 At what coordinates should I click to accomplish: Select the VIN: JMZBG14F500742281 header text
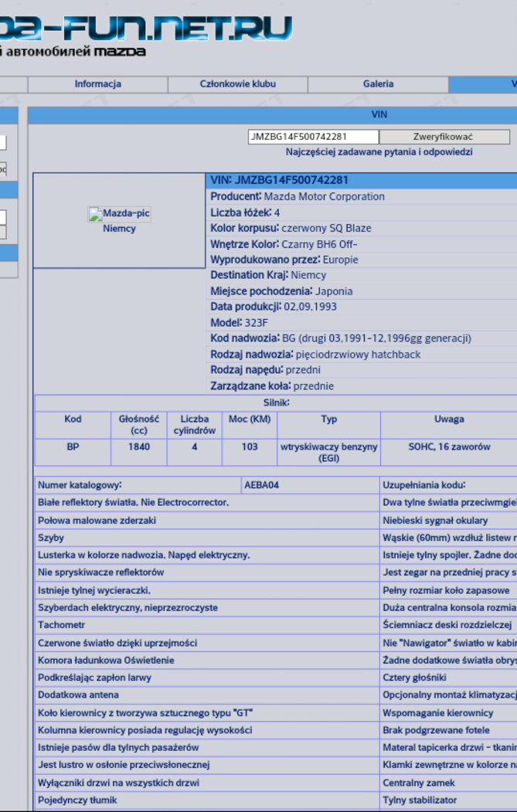(x=279, y=180)
